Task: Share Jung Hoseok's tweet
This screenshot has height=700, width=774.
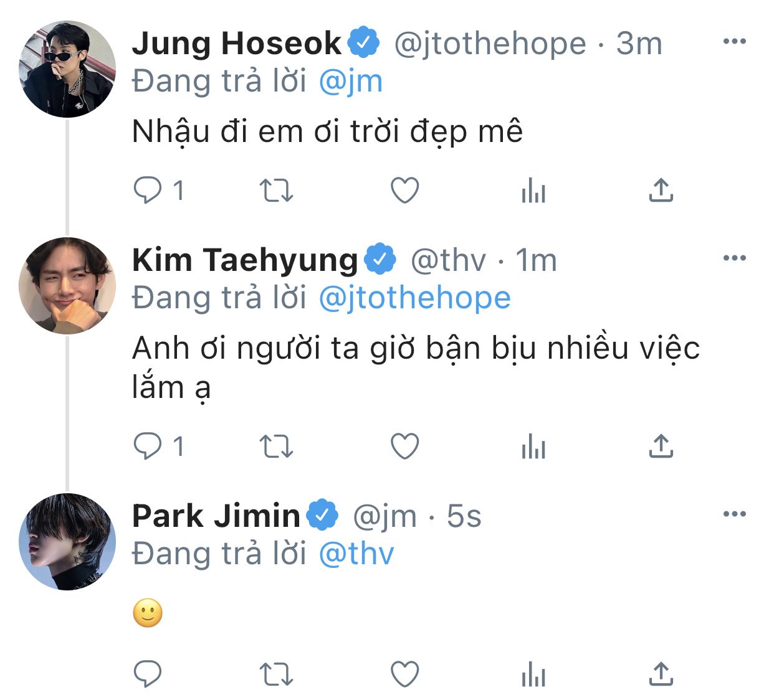Action: click(661, 190)
